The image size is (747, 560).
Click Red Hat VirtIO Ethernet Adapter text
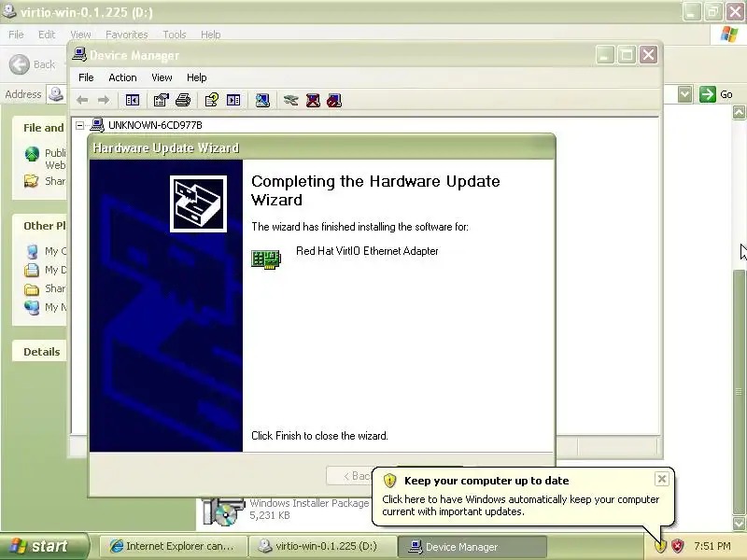(367, 251)
